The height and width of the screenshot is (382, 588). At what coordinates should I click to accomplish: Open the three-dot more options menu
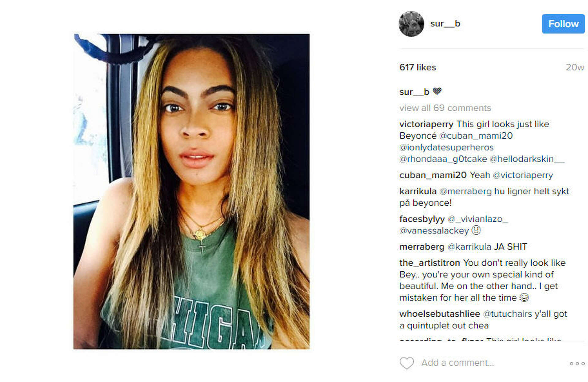[x=577, y=364]
